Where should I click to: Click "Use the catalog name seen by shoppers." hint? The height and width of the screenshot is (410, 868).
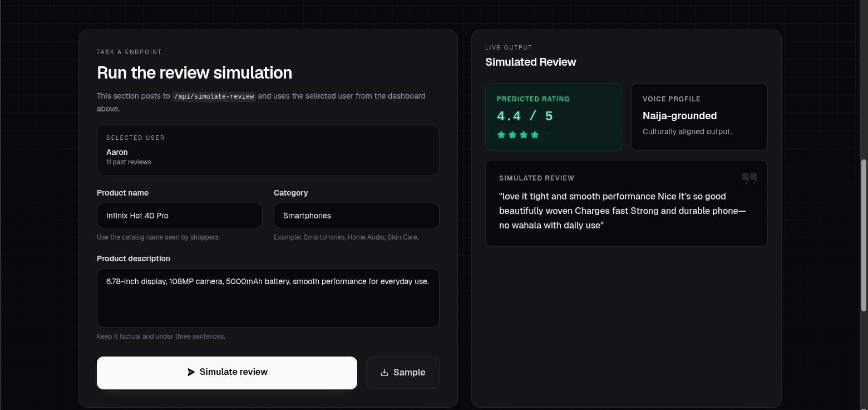coord(158,237)
